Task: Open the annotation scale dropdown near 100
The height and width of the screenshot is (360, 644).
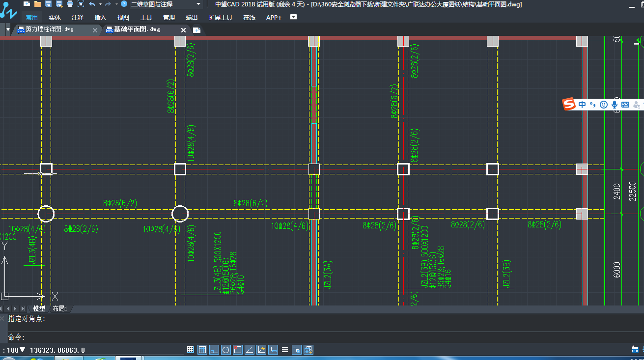Action: point(22,350)
